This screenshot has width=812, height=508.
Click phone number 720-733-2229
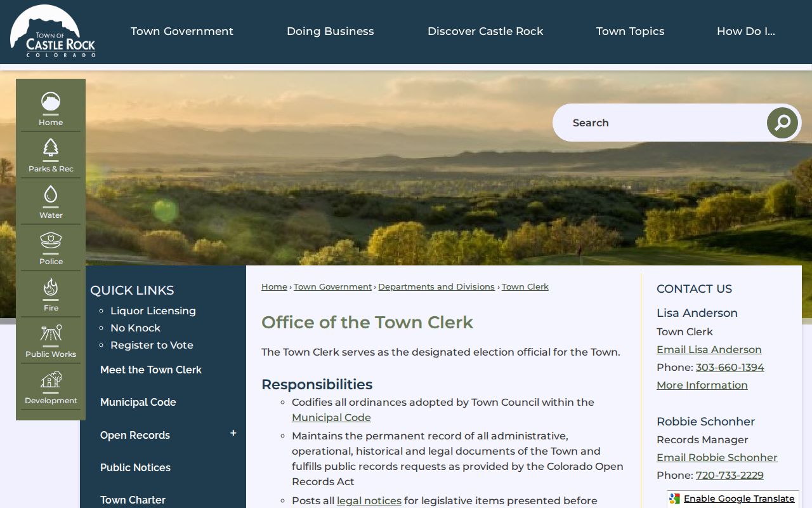tap(730, 475)
